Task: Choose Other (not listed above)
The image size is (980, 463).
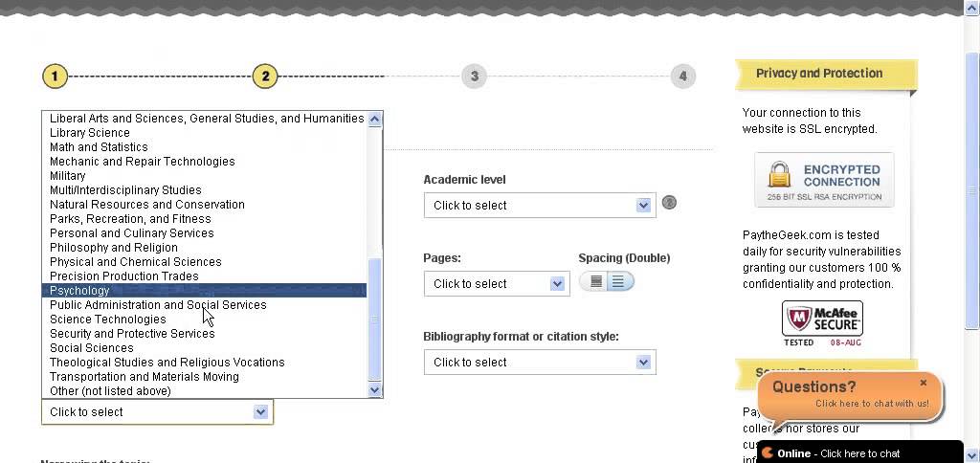Action: click(x=205, y=391)
